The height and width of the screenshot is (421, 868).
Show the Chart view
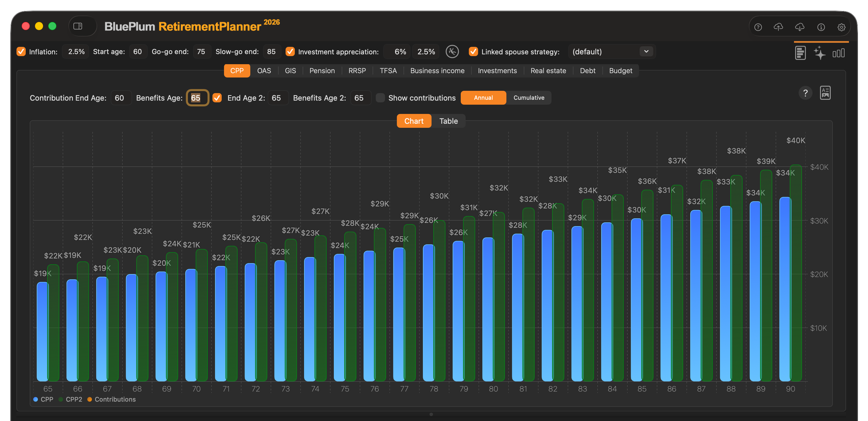click(x=414, y=121)
